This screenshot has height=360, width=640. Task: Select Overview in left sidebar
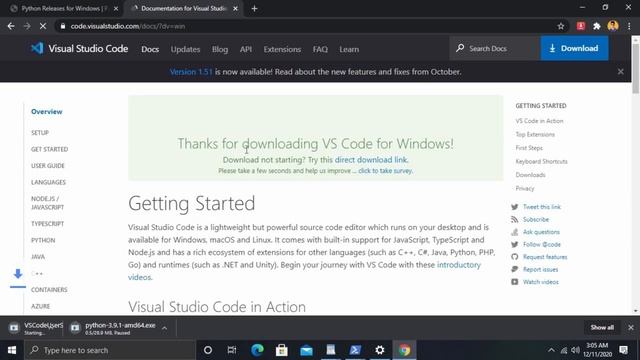tap(47, 111)
